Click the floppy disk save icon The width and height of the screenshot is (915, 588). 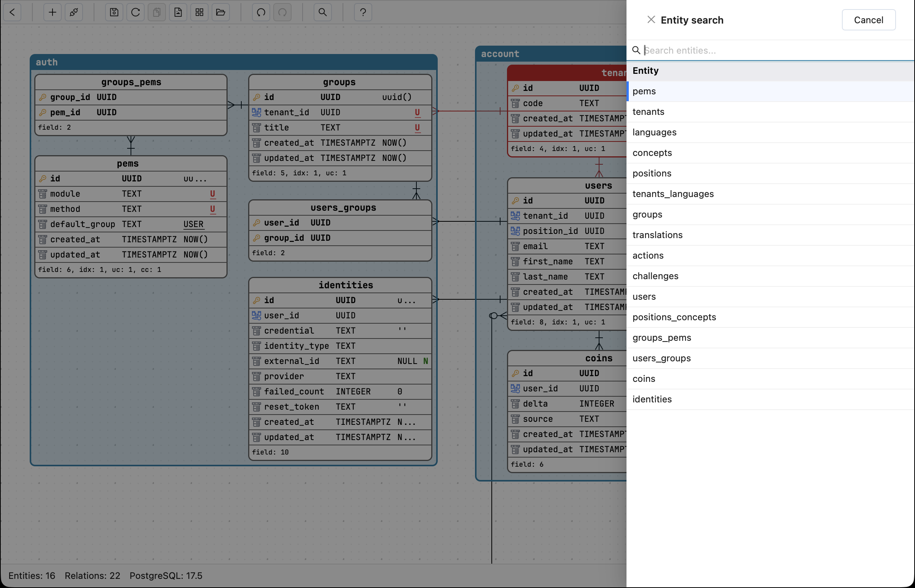[114, 12]
